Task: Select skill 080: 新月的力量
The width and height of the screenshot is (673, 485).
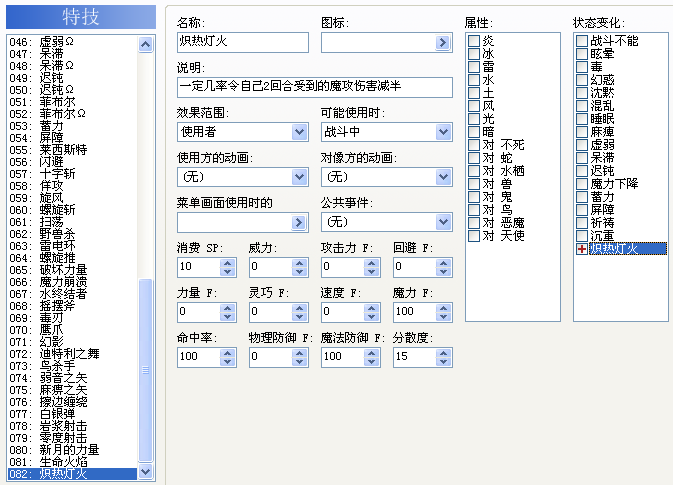Action: tap(72, 450)
